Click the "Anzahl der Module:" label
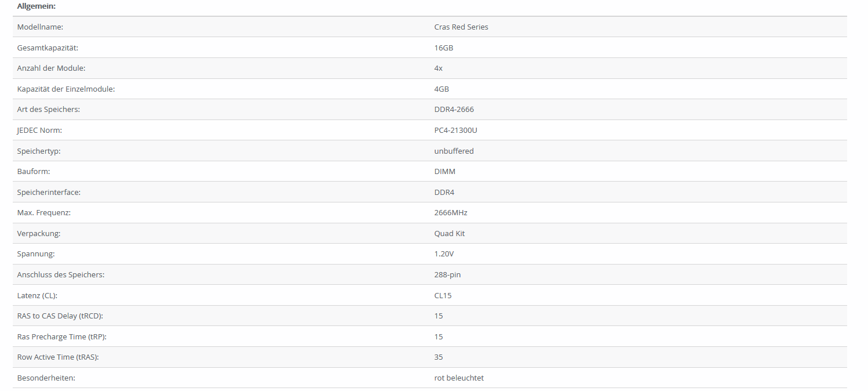868x391 pixels. 51,68
